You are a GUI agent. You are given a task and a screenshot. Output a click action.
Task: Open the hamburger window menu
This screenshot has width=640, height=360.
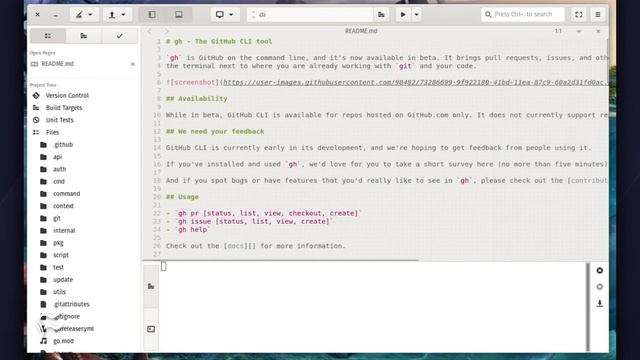pos(598,15)
